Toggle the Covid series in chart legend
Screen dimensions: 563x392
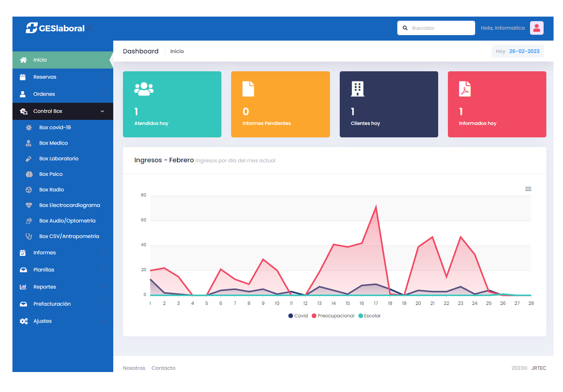pyautogui.click(x=298, y=316)
